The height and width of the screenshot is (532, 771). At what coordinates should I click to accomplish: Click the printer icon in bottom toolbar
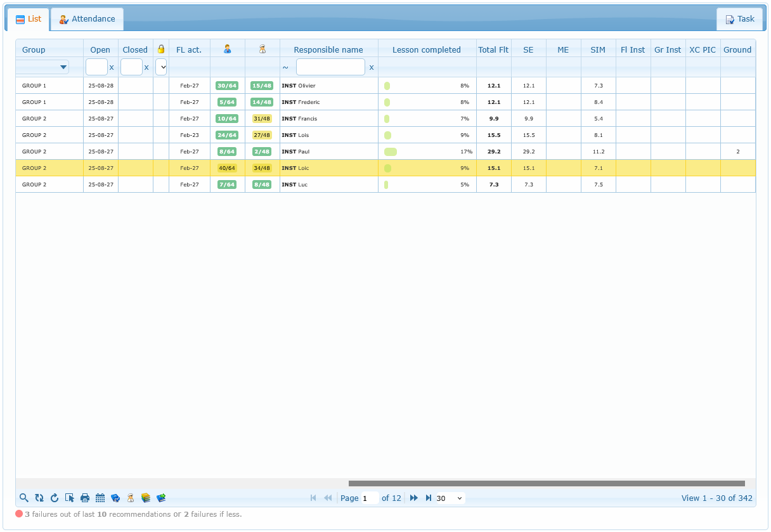[85, 498]
